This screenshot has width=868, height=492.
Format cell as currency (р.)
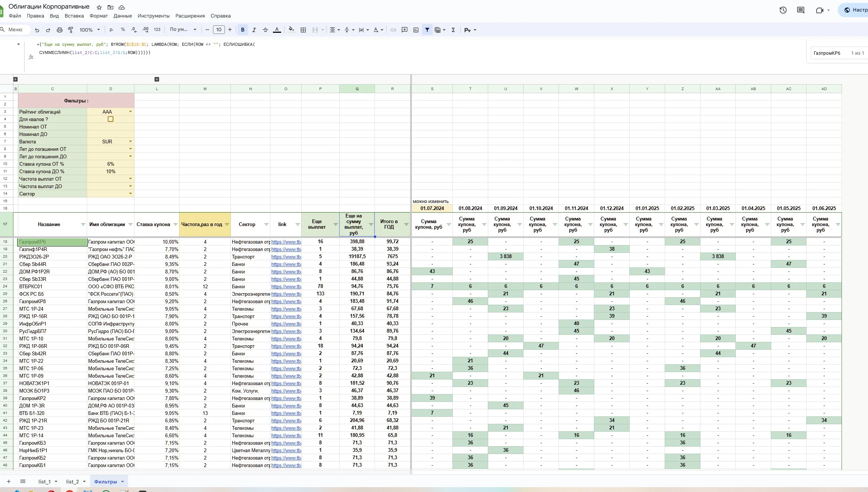pos(112,30)
